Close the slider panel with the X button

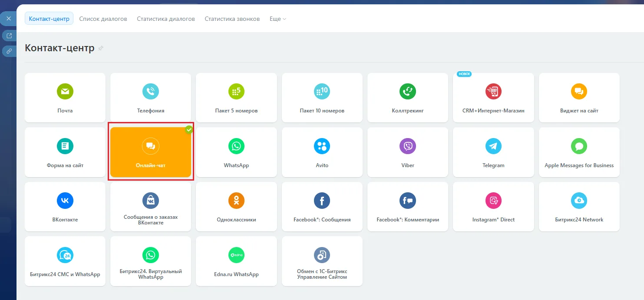pos(8,19)
